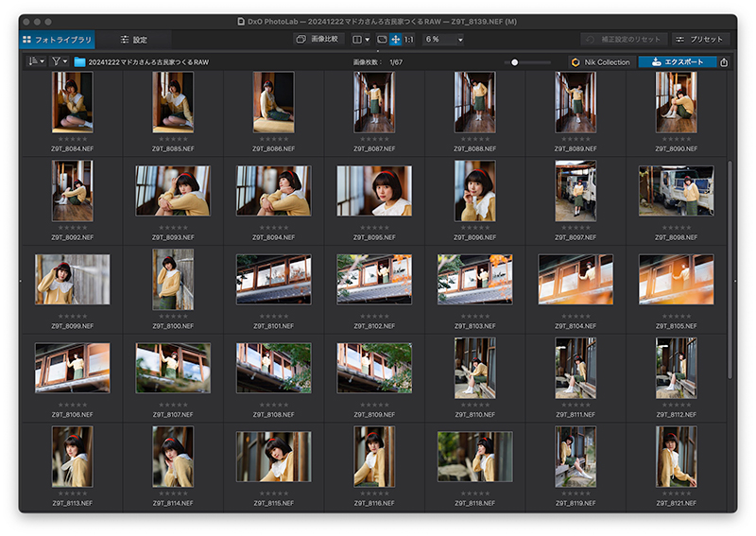756x536 pixels.
Task: Select thumbnail Z9T_8121.NEF
Action: click(x=676, y=457)
